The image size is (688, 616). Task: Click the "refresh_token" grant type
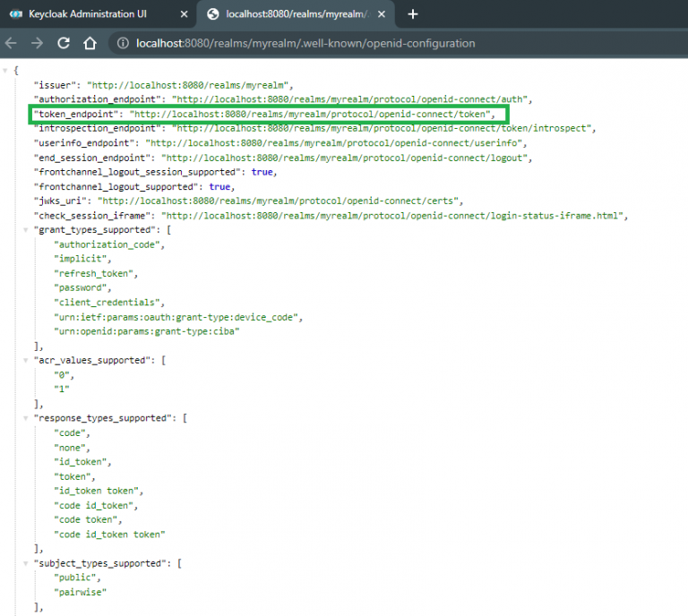pos(93,274)
